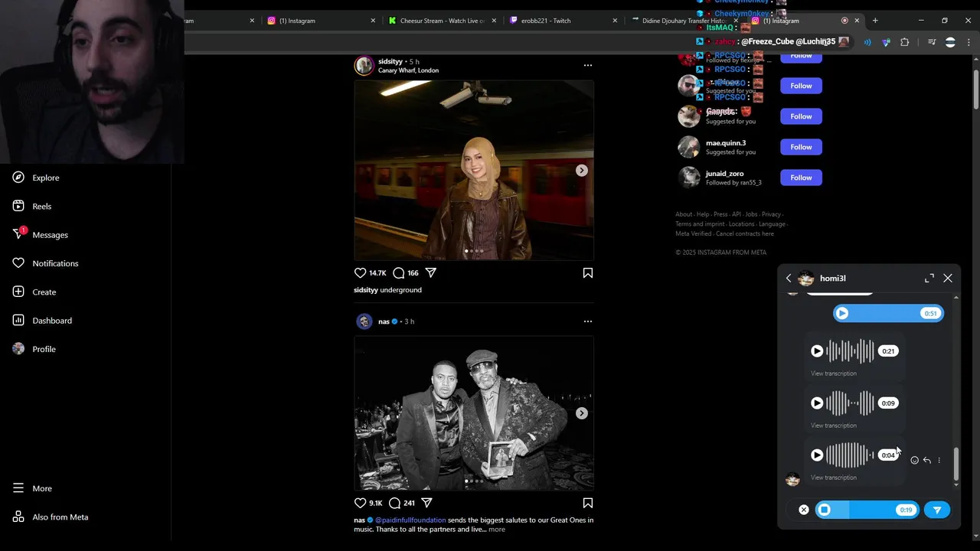This screenshot has height=551, width=980.
Task: Open the Dashboard sidebar item
Action: coord(42,321)
